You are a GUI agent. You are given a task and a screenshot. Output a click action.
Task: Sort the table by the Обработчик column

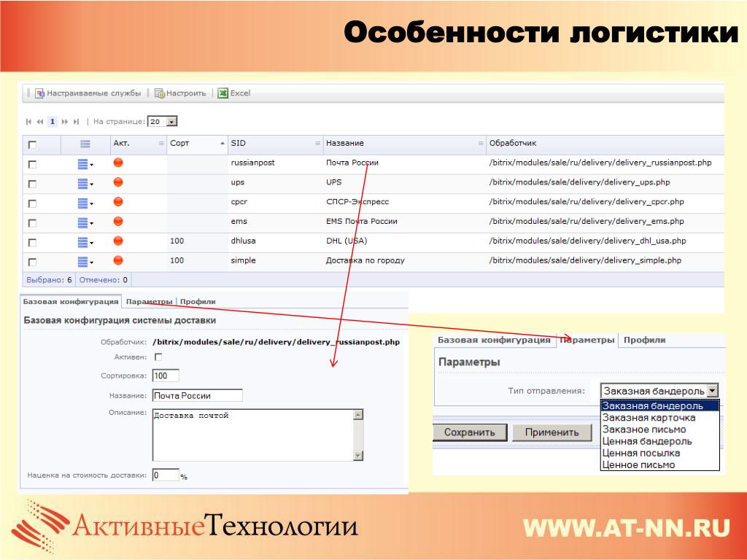pyautogui.click(x=605, y=144)
